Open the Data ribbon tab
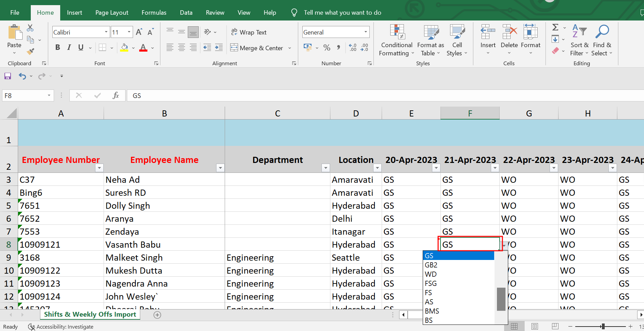 coord(186,12)
